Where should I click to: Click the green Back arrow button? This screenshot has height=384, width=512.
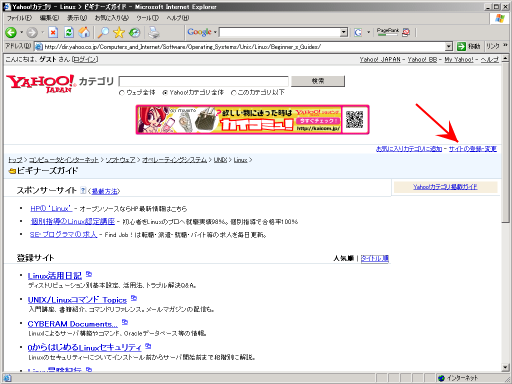coord(11,32)
